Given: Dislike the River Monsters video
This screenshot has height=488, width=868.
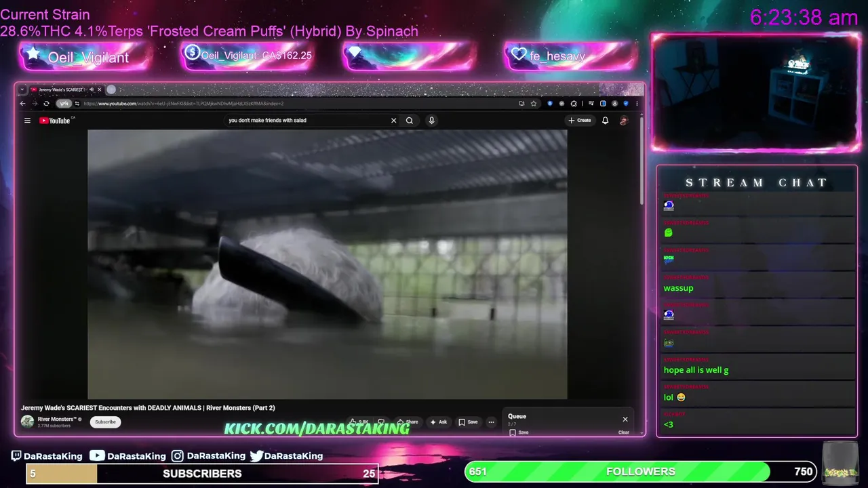Looking at the screenshot, I should pyautogui.click(x=381, y=422).
